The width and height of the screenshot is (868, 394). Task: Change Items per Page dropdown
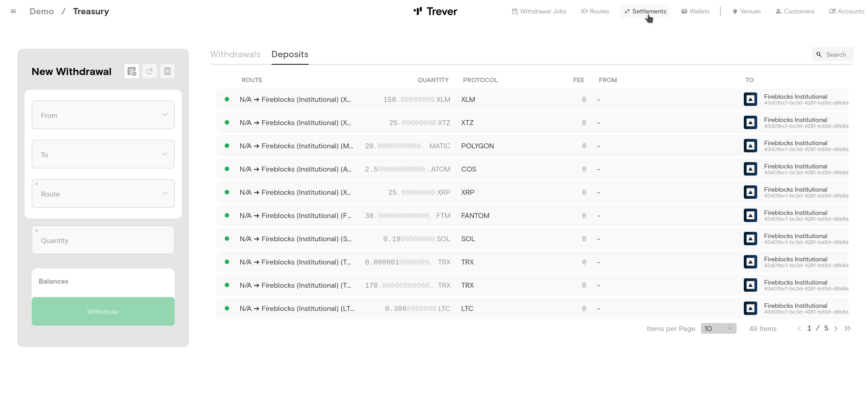[718, 328]
